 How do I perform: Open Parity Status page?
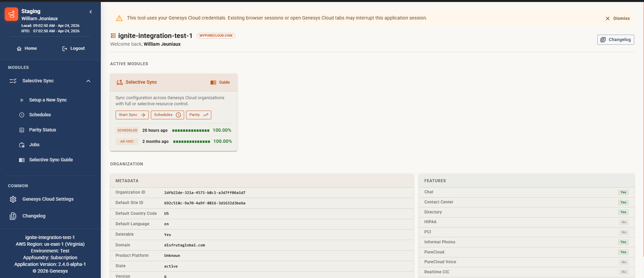pyautogui.click(x=42, y=130)
